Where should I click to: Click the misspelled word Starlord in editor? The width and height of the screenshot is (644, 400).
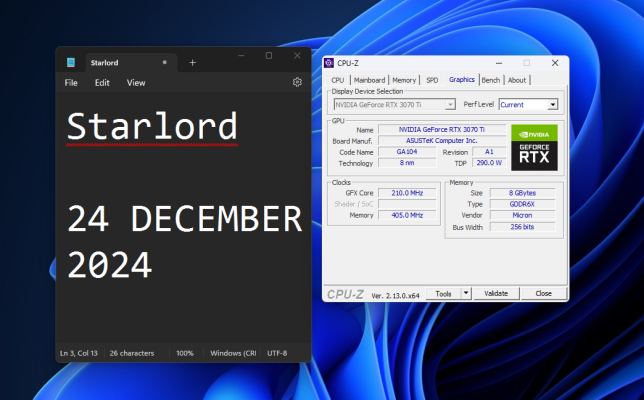click(x=152, y=126)
